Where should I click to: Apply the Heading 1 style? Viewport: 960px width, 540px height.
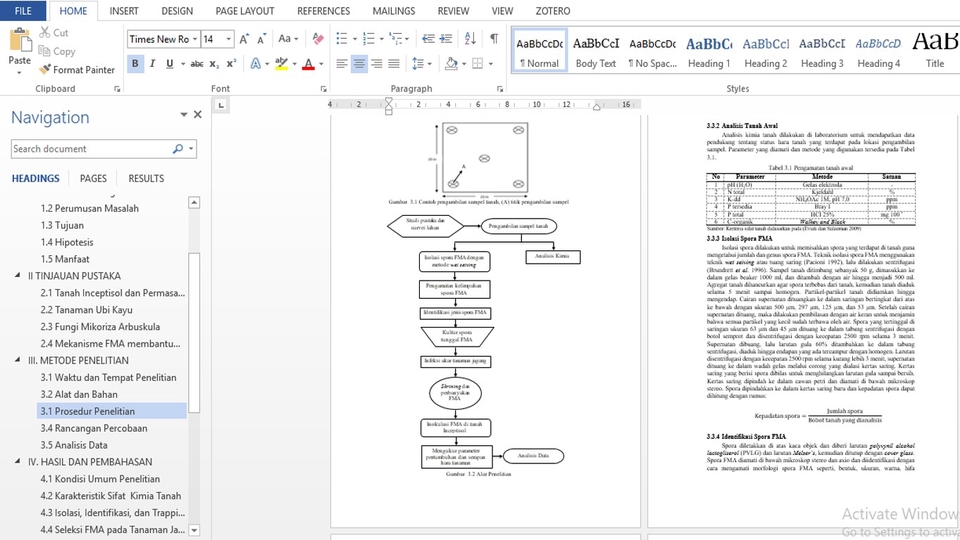click(709, 52)
